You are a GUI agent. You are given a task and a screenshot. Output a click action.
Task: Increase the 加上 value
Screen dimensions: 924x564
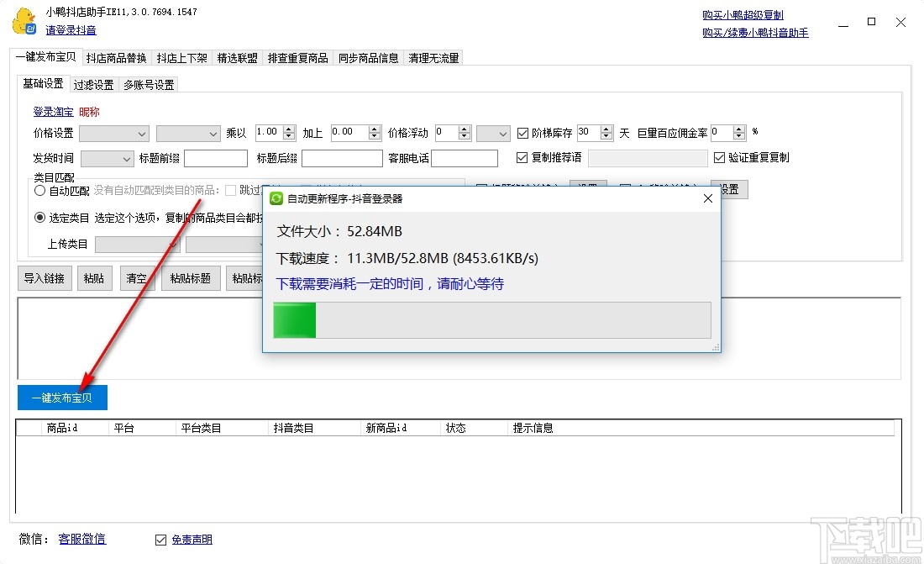[374, 129]
